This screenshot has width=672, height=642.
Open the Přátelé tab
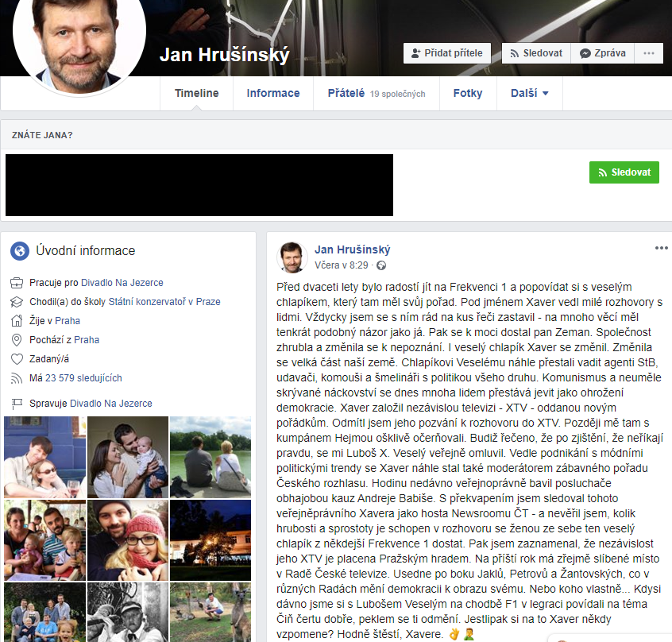(x=346, y=93)
